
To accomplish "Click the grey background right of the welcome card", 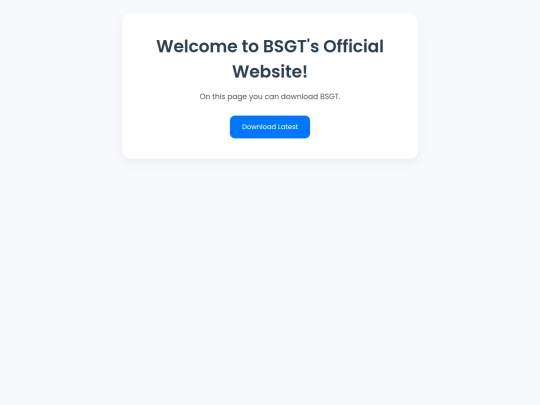I will pyautogui.click(x=479, y=86).
